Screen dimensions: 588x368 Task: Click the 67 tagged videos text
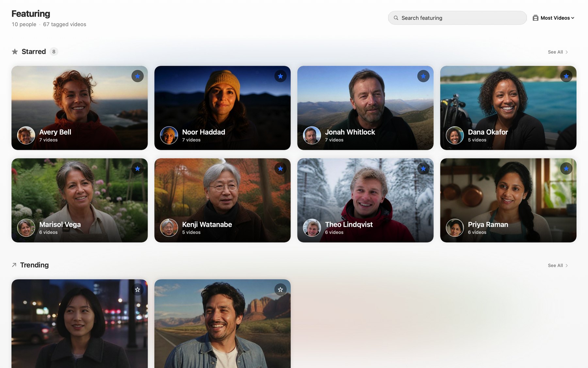pos(65,25)
